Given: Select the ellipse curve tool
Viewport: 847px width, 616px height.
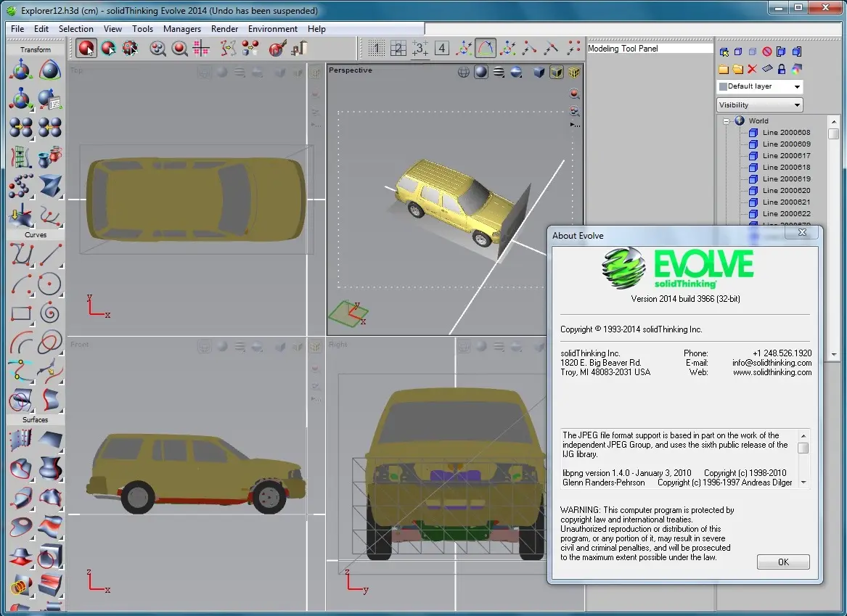Looking at the screenshot, I should (x=49, y=342).
